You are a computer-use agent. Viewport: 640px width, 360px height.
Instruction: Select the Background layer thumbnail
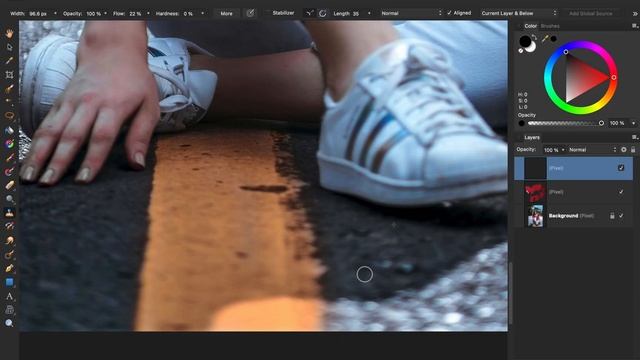click(535, 216)
